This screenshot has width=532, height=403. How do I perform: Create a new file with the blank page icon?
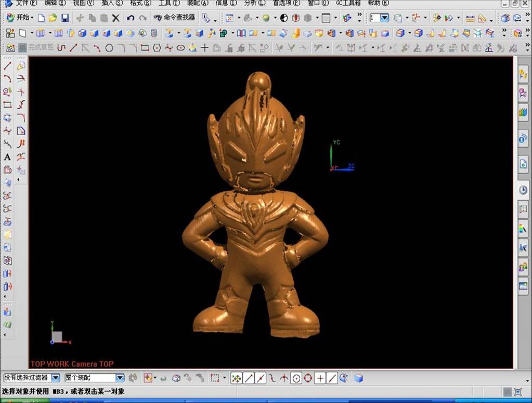[41, 18]
